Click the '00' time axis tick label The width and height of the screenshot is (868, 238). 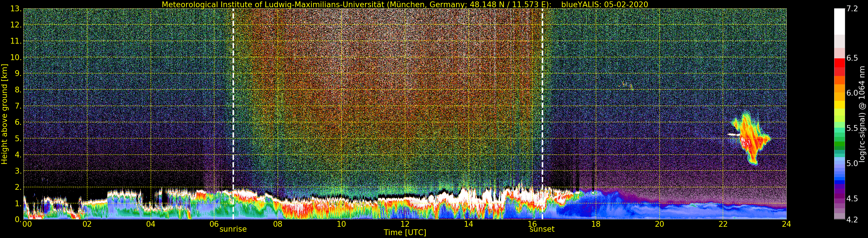[x=27, y=224]
